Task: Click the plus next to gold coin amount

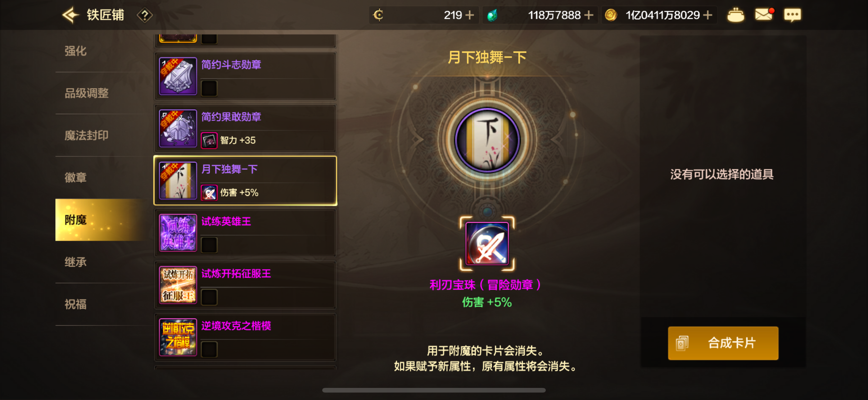Action: pyautogui.click(x=708, y=15)
